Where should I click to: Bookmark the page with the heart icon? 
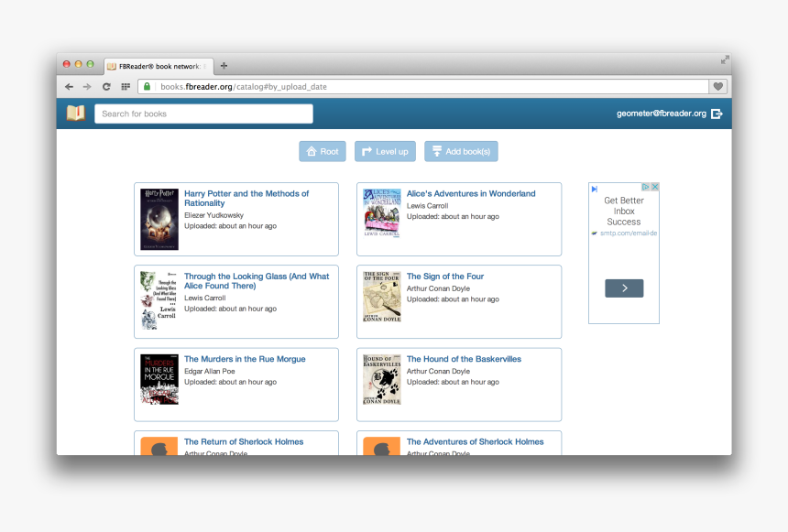[718, 86]
